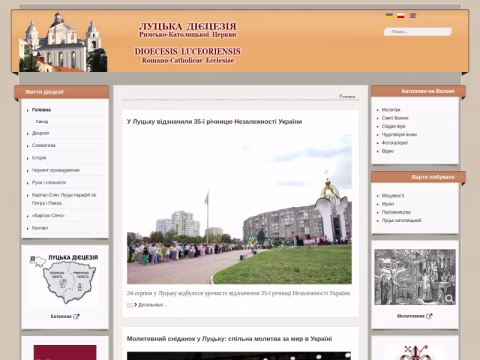Open the Музеї link
The width and height of the screenshot is (480, 360).
pos(388,204)
